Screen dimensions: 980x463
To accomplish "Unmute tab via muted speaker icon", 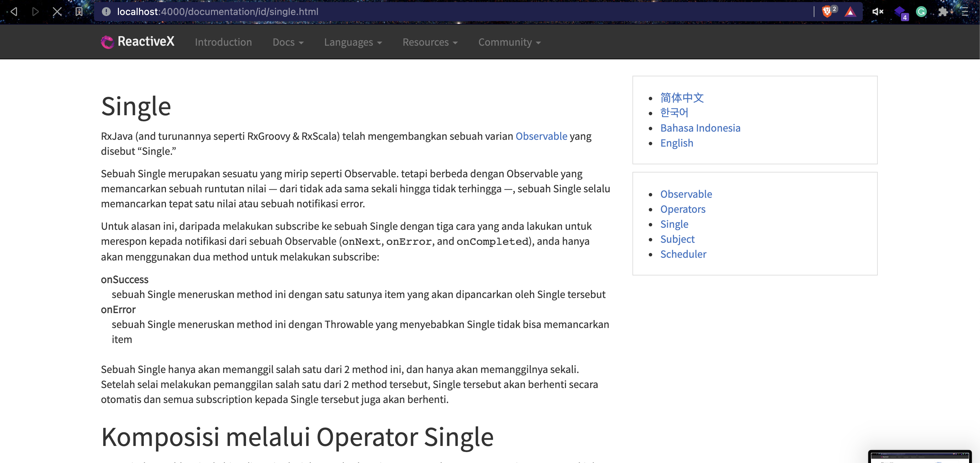I will pos(877,12).
